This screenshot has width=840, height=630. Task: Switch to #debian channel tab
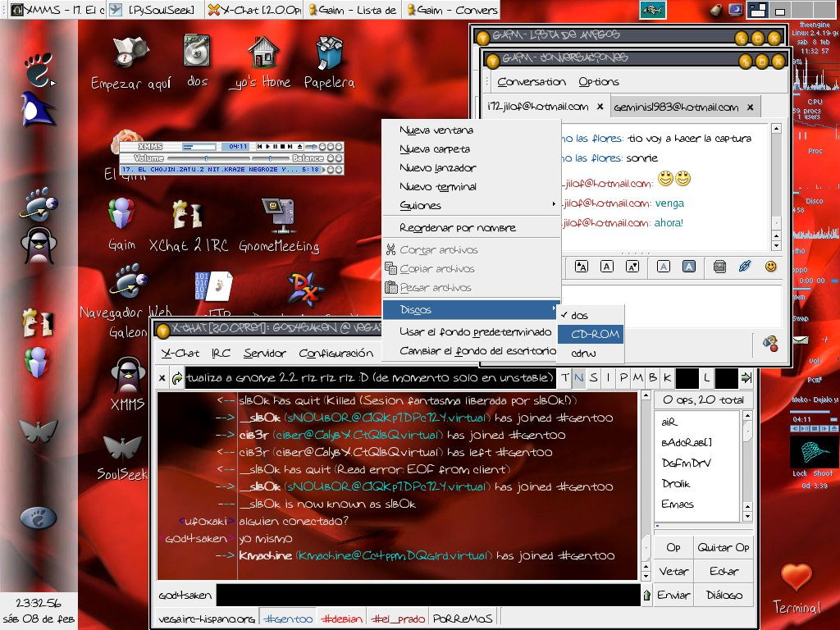point(342,619)
